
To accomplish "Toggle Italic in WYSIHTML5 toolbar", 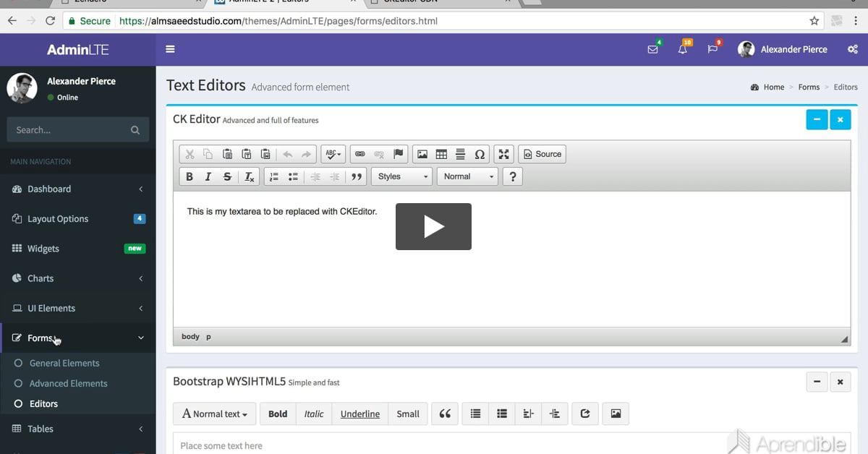I will pyautogui.click(x=314, y=414).
